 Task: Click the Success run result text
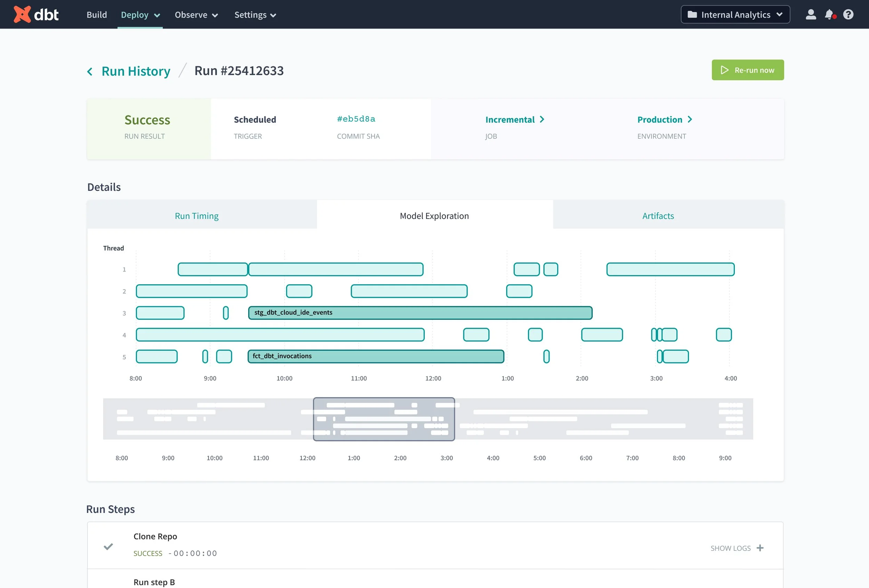click(x=147, y=120)
